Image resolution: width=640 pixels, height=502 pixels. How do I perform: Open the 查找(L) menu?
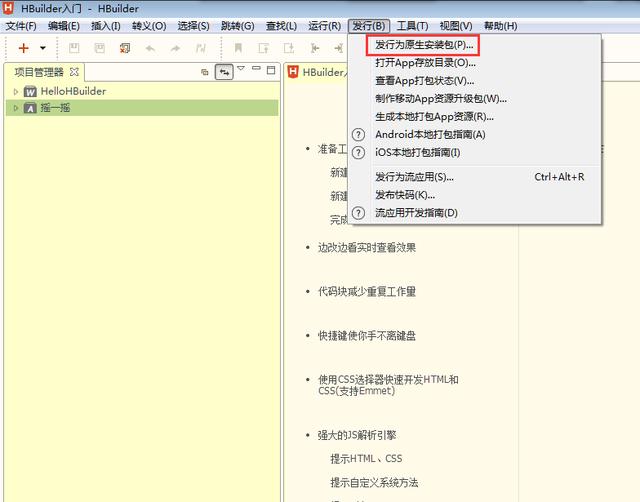click(x=281, y=26)
